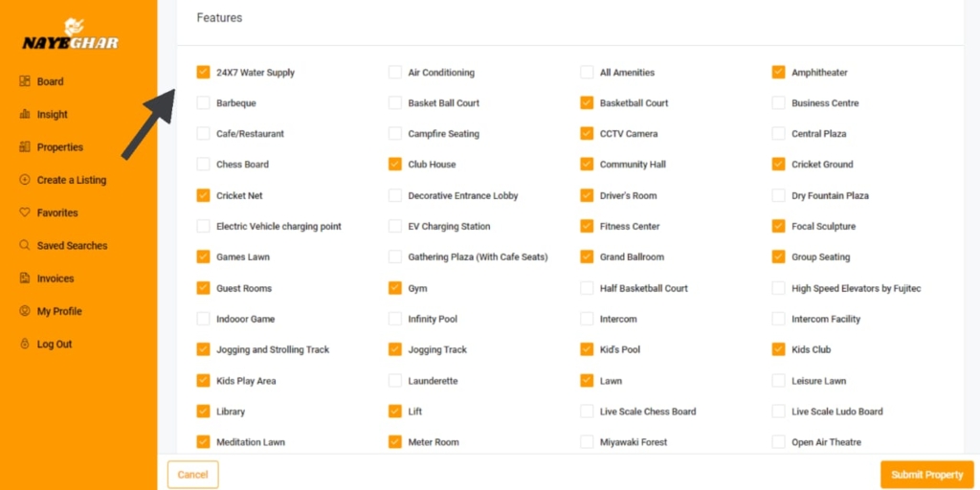Viewport: 980px width, 490px height.
Task: Click the Cancel button
Action: [193, 475]
